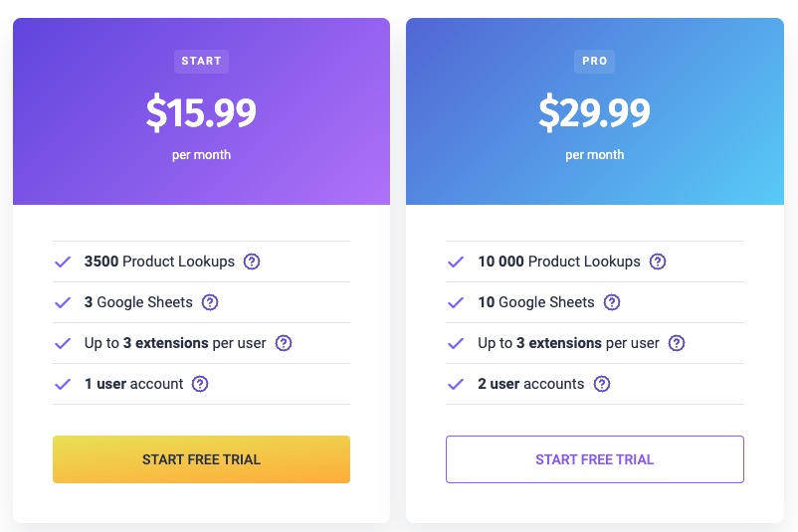Click checkmark beside 3500 Product Lookups

click(63, 262)
